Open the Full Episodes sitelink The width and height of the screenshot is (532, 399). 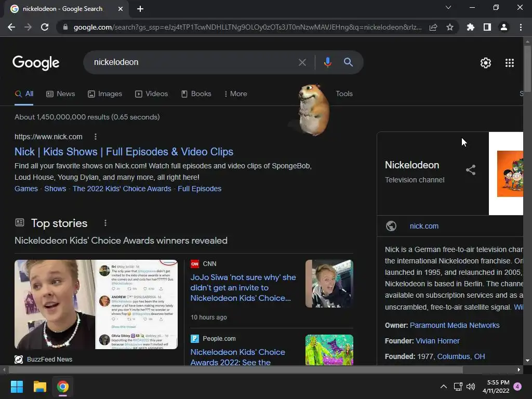click(199, 189)
